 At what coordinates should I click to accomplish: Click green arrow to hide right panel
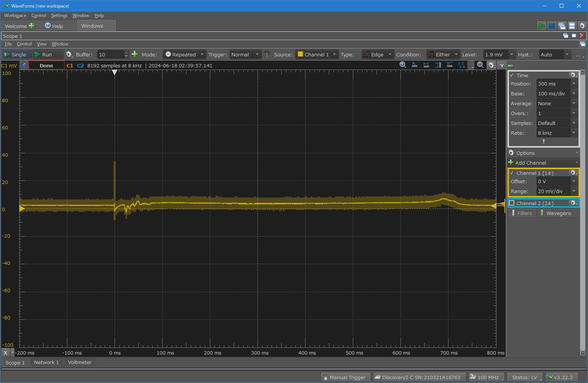(510, 65)
